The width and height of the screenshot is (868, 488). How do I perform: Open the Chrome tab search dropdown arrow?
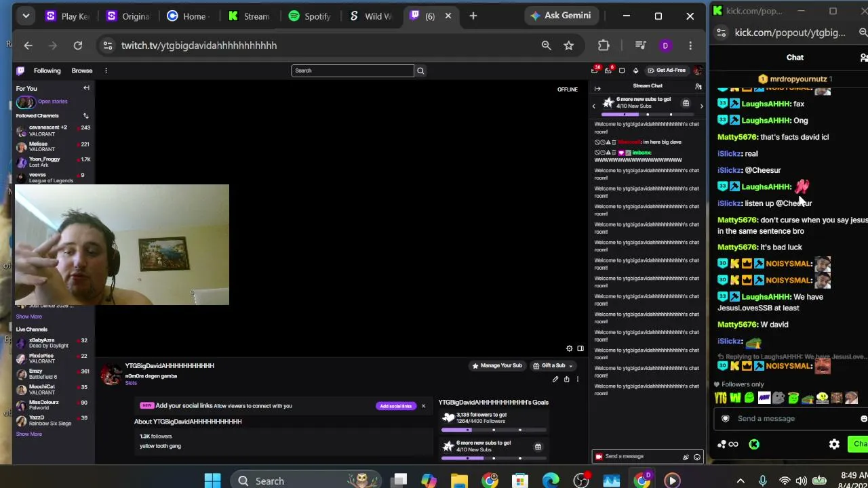point(26,16)
